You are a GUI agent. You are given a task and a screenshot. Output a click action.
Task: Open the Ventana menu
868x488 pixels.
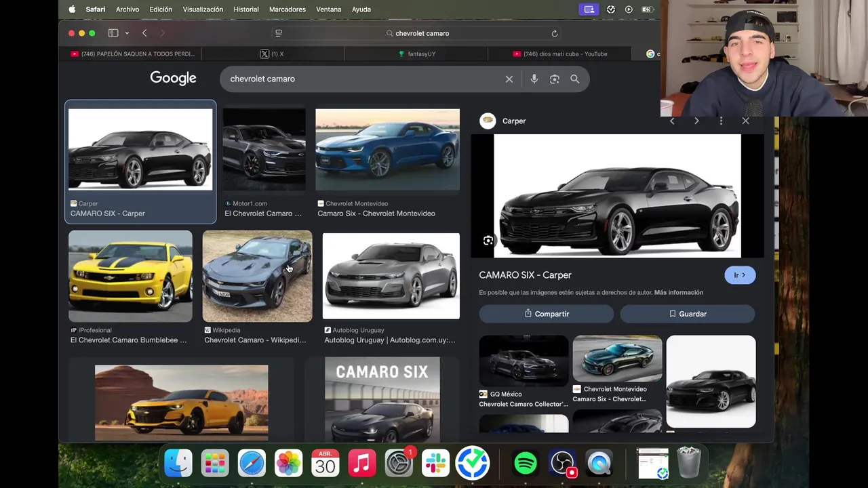329,9
